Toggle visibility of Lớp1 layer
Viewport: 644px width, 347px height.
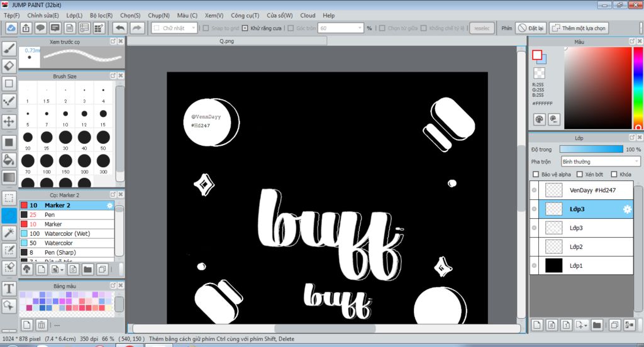pos(534,266)
